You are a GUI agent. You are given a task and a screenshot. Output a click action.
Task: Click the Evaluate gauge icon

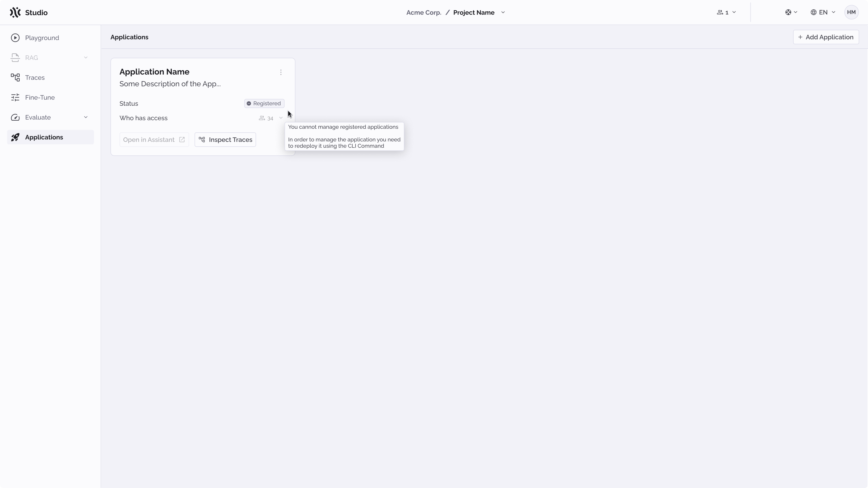pyautogui.click(x=16, y=117)
